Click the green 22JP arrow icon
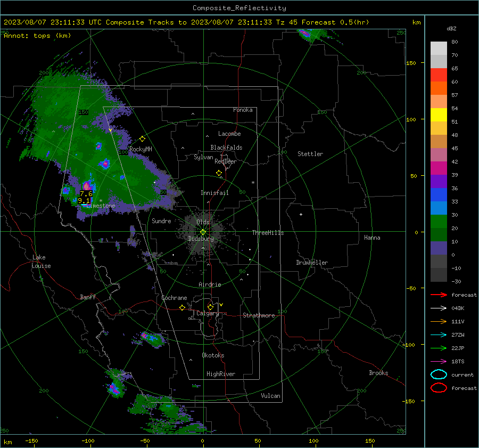 (439, 348)
